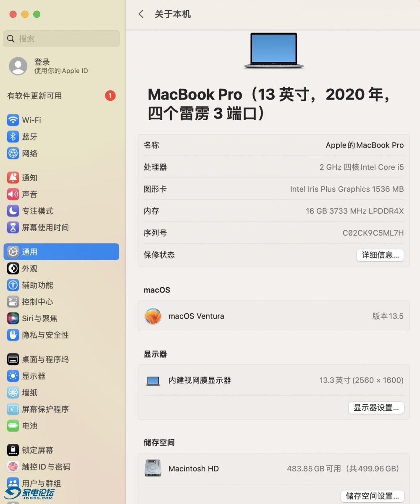Screen dimensions: 420x504
Task: Select the 蓝牙 sidebar label
Action: click(29, 137)
